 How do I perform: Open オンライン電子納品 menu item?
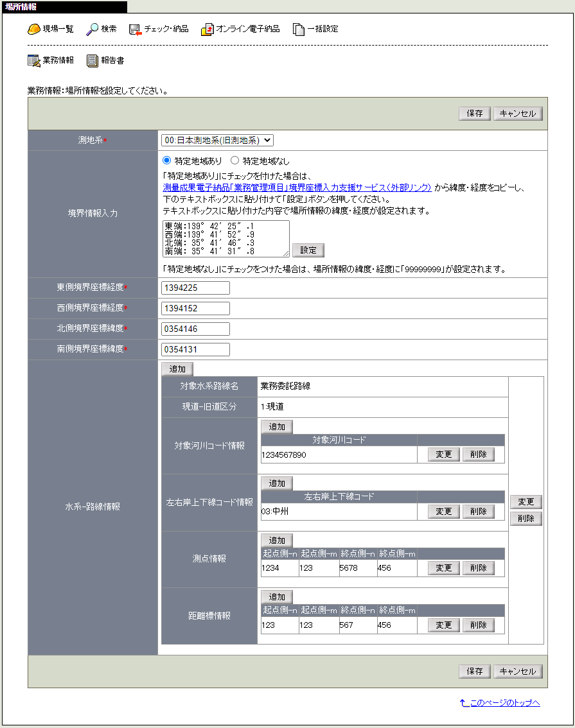(x=248, y=29)
